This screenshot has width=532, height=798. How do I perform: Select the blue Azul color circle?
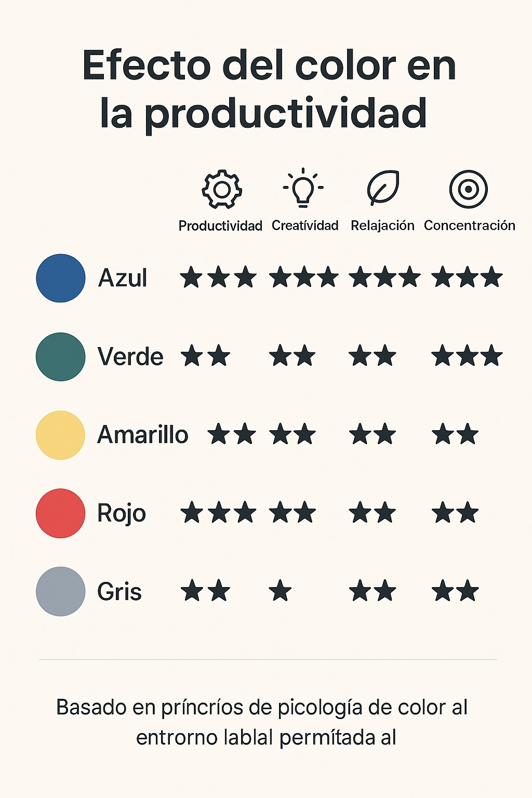(61, 278)
